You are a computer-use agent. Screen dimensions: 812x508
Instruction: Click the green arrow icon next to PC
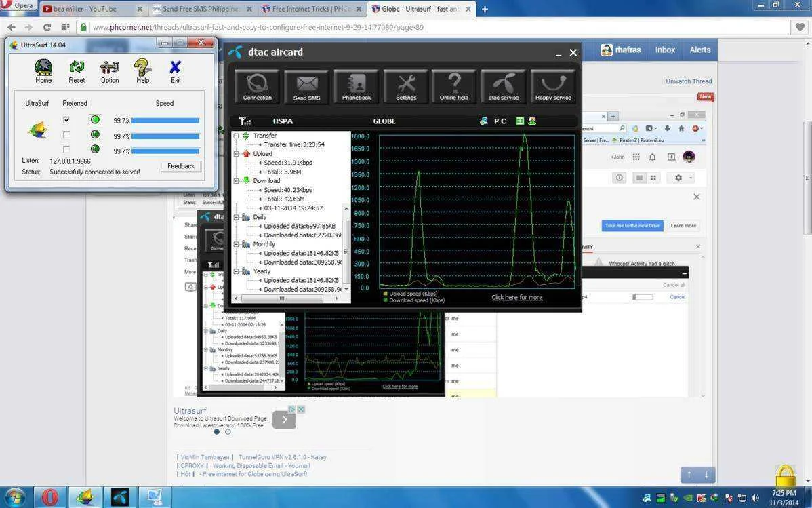click(x=520, y=121)
